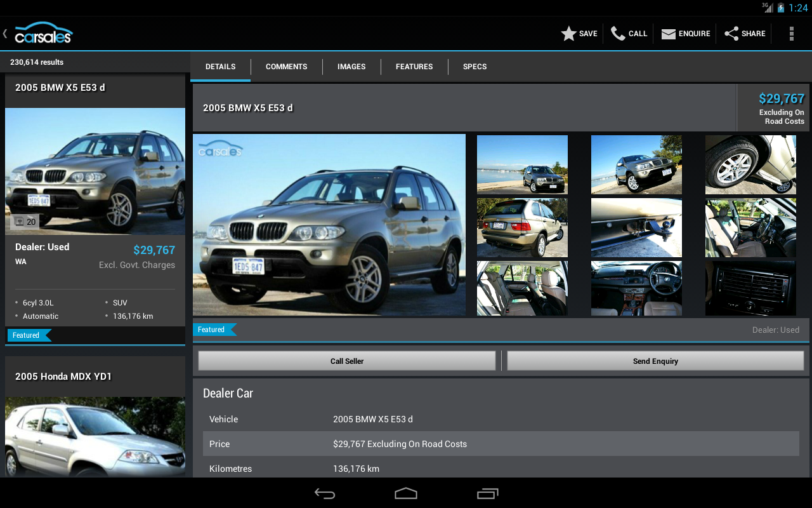
Task: Tap the Call Seller button
Action: click(346, 360)
